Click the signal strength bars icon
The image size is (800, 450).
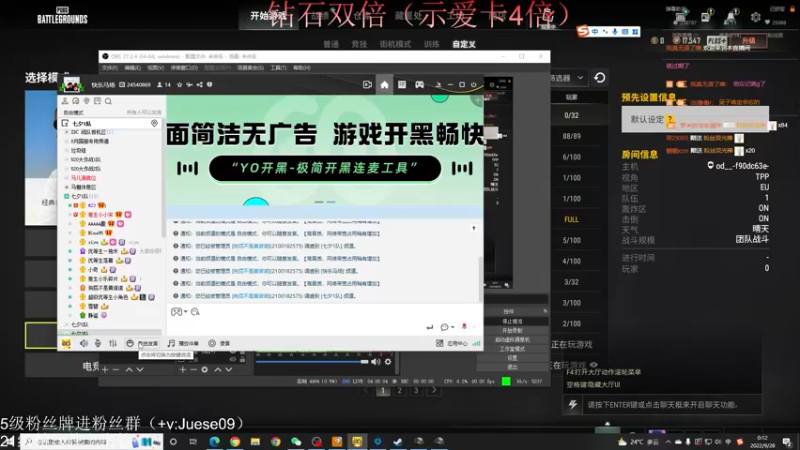[476, 343]
